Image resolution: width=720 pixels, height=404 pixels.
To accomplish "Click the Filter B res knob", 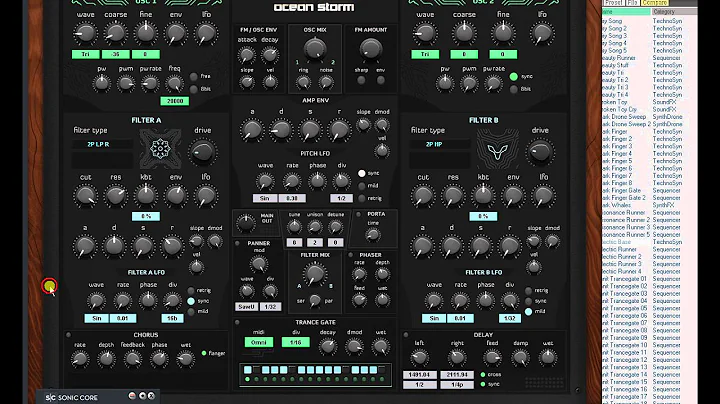I will (x=453, y=196).
